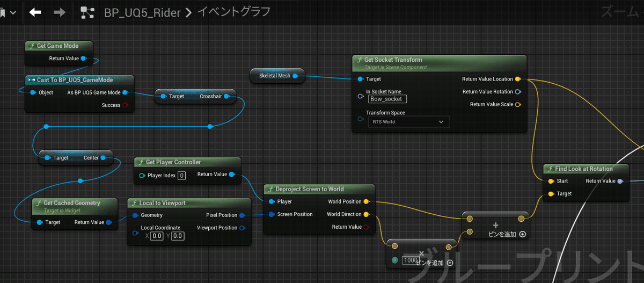Click Target pin on Get Cached Geometry
Viewport: 644px width, 283px height.
point(39,222)
